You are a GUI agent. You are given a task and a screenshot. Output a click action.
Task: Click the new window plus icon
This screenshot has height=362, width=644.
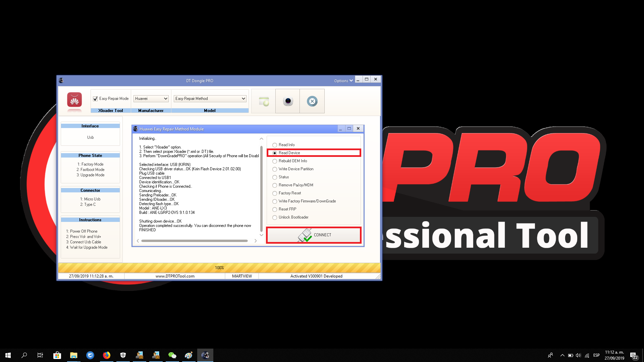point(264,101)
